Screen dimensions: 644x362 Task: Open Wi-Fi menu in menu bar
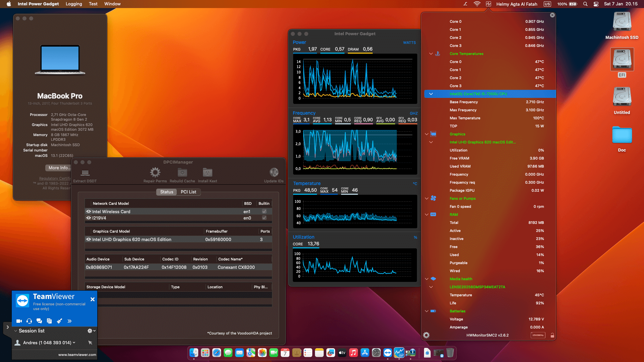coord(477,4)
